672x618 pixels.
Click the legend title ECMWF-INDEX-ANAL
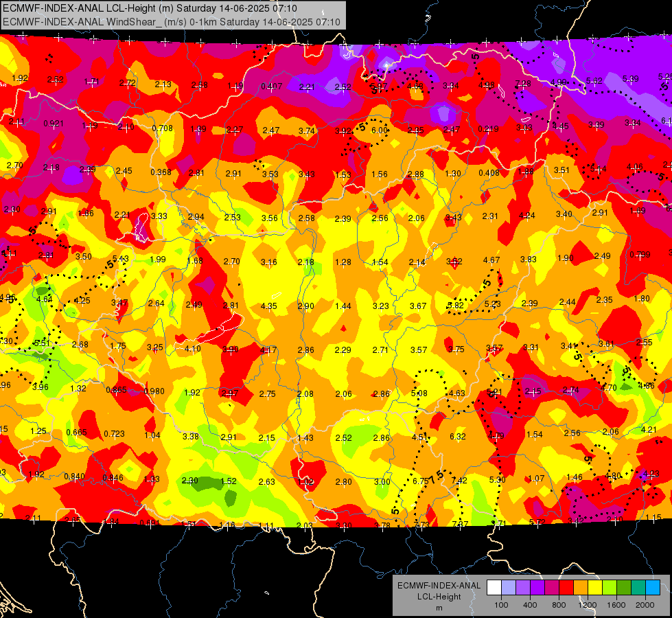[439, 586]
